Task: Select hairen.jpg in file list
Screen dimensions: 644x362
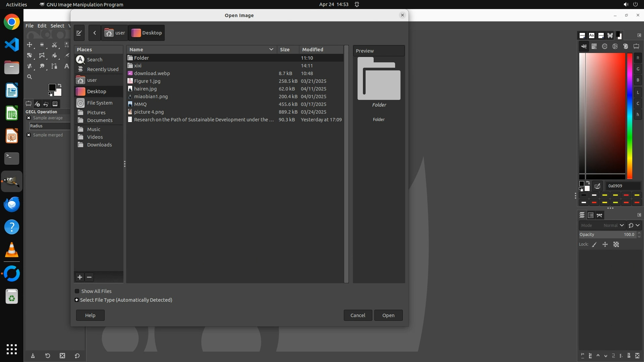Action: point(145,89)
